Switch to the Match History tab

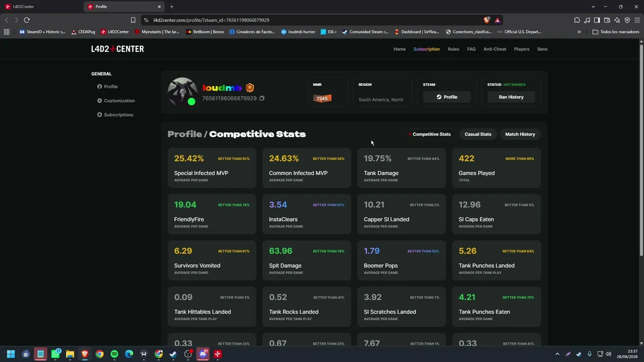[x=520, y=134]
